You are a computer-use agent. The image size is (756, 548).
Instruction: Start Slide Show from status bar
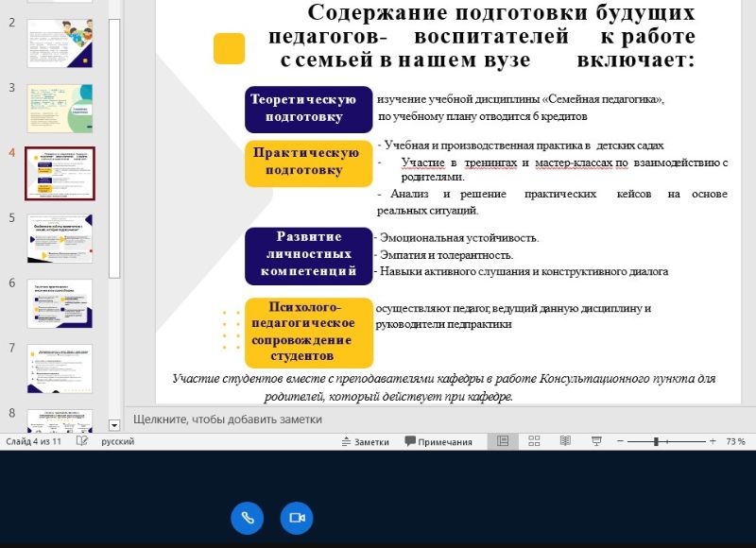click(x=596, y=441)
